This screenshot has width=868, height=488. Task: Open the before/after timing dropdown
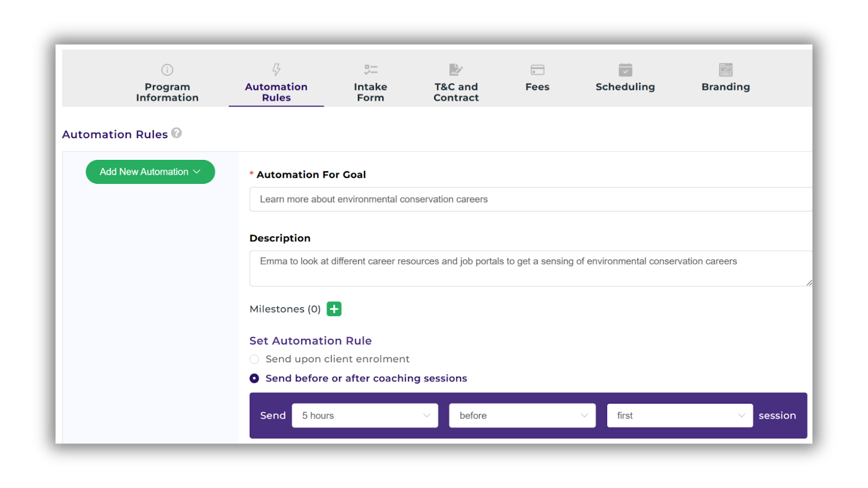[522, 415]
